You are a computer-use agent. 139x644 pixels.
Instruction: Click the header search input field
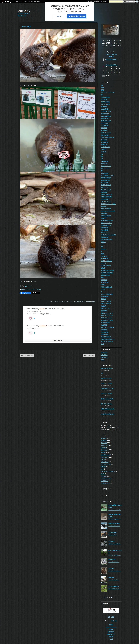(x=115, y=2)
